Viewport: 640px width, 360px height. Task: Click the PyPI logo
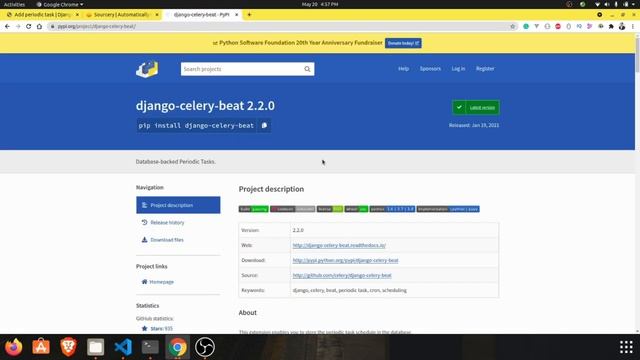click(x=147, y=69)
